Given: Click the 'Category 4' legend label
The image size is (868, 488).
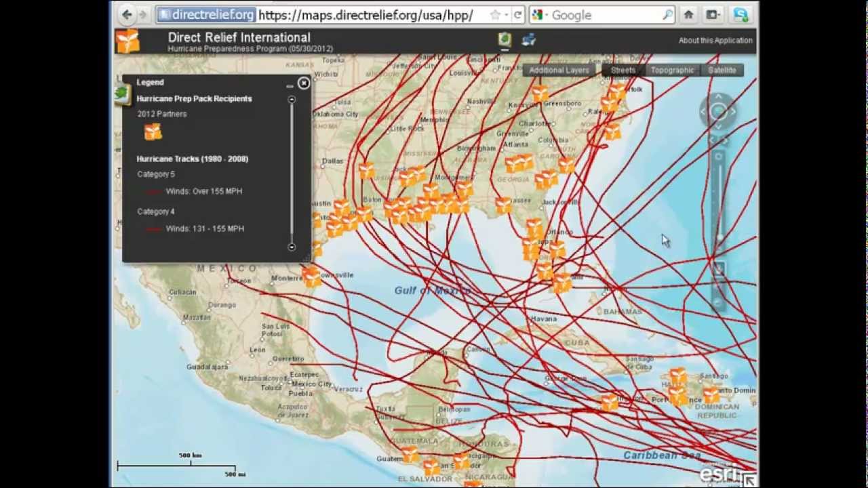Looking at the screenshot, I should coord(156,211).
